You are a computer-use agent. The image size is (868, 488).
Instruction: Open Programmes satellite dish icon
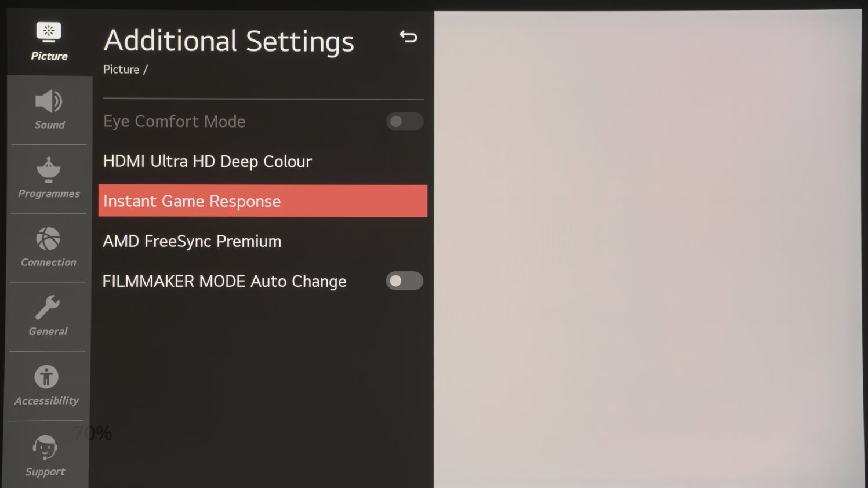click(49, 170)
